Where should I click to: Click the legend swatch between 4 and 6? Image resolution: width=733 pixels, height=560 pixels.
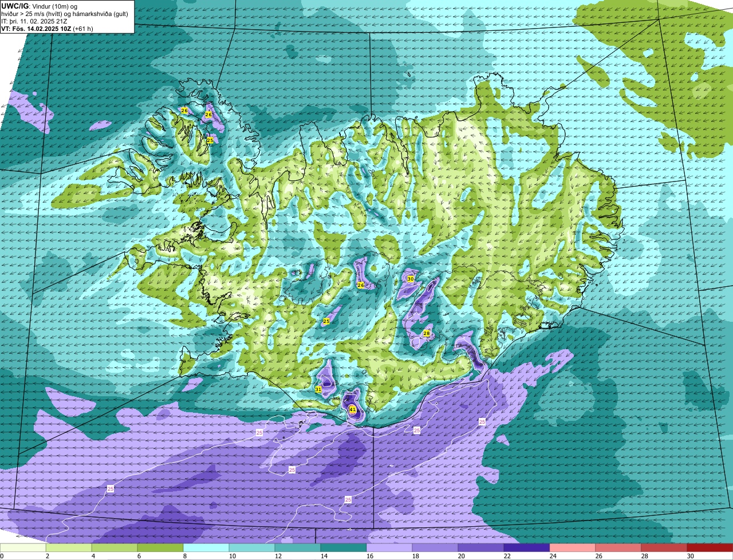coord(115,548)
